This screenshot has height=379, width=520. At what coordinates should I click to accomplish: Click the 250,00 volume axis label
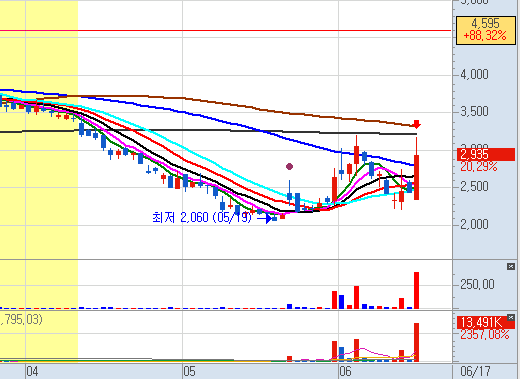(477, 284)
